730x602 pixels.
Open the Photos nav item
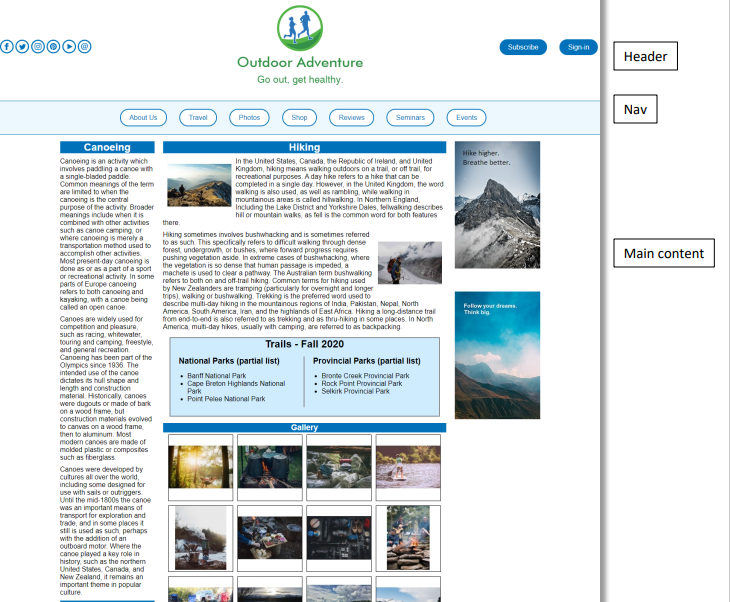[x=249, y=117]
